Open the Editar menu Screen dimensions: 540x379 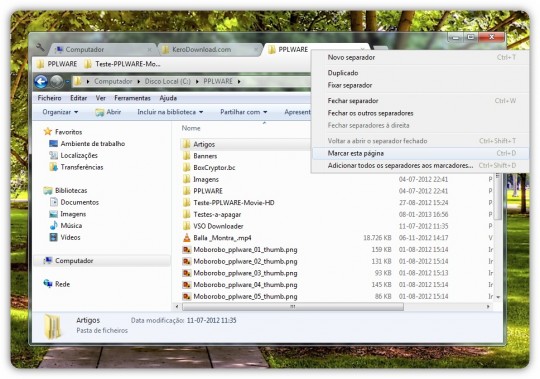coord(79,98)
